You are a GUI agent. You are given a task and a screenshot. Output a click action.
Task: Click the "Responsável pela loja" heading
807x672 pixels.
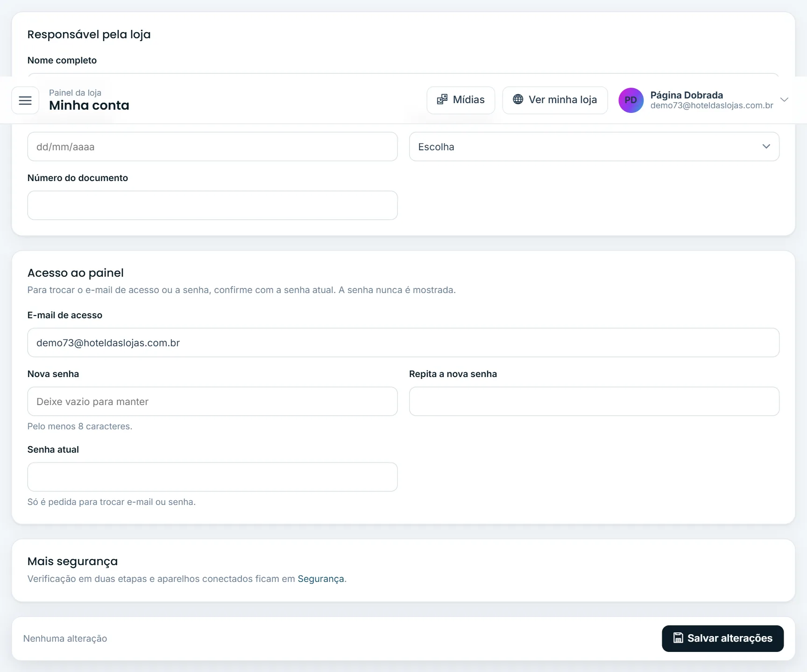89,35
